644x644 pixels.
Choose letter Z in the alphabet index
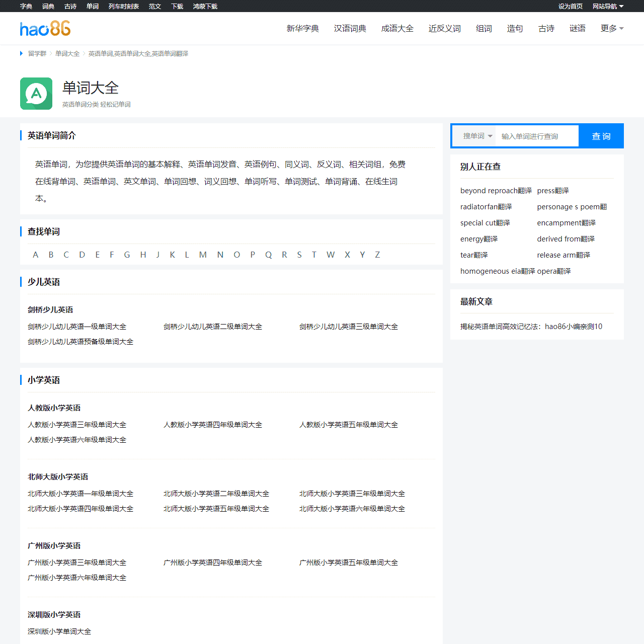click(377, 255)
